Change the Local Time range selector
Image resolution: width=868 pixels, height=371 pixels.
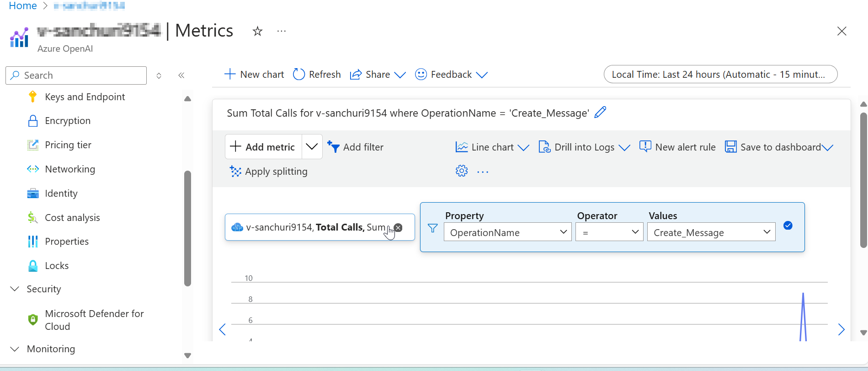click(720, 74)
